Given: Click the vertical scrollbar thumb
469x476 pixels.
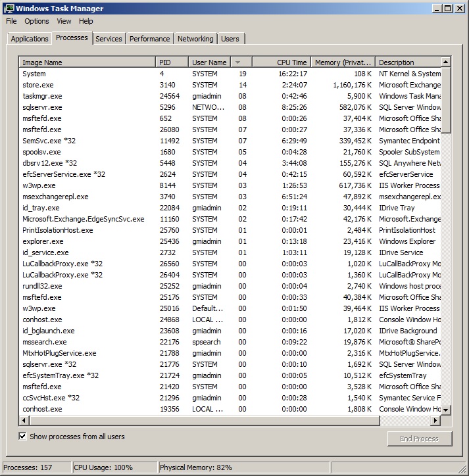Looking at the screenshot, I should tap(445, 100).
